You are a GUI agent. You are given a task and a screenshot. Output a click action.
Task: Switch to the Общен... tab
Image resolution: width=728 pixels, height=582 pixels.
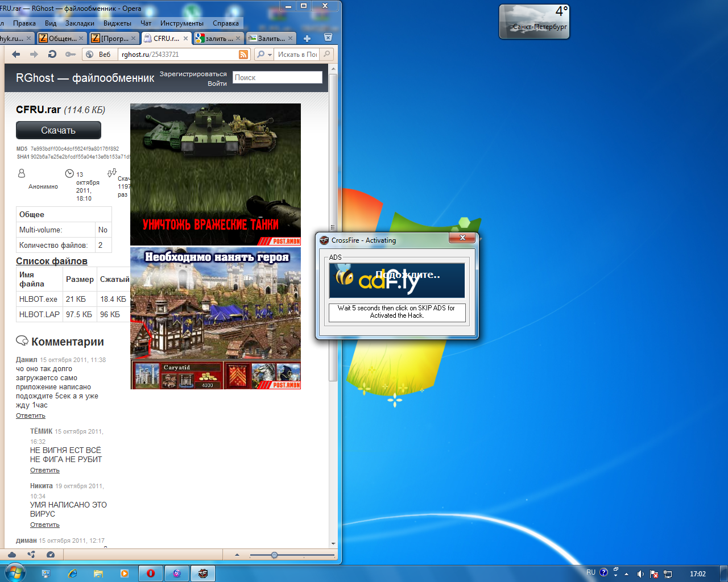coord(61,38)
